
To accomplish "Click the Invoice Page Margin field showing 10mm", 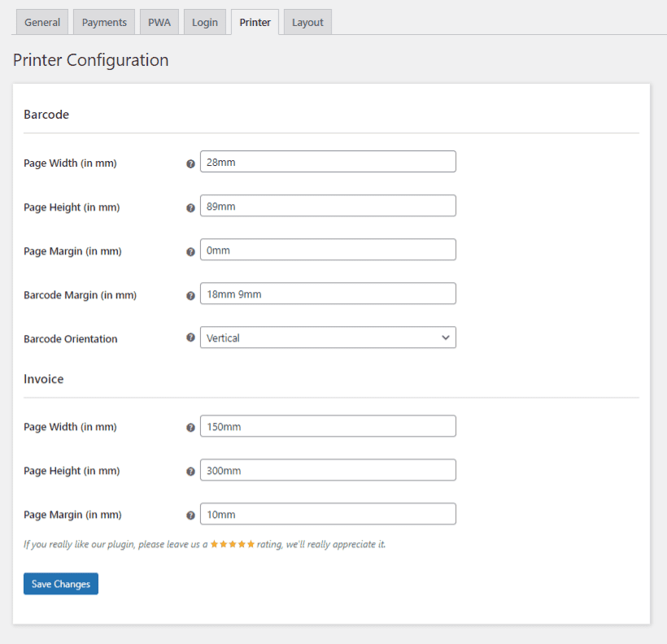I will pyautogui.click(x=328, y=514).
